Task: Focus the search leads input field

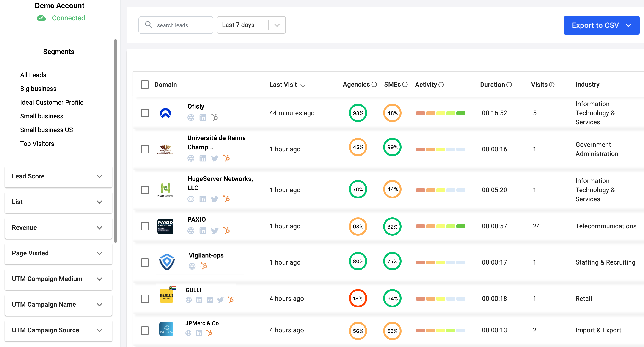Action: [x=176, y=25]
